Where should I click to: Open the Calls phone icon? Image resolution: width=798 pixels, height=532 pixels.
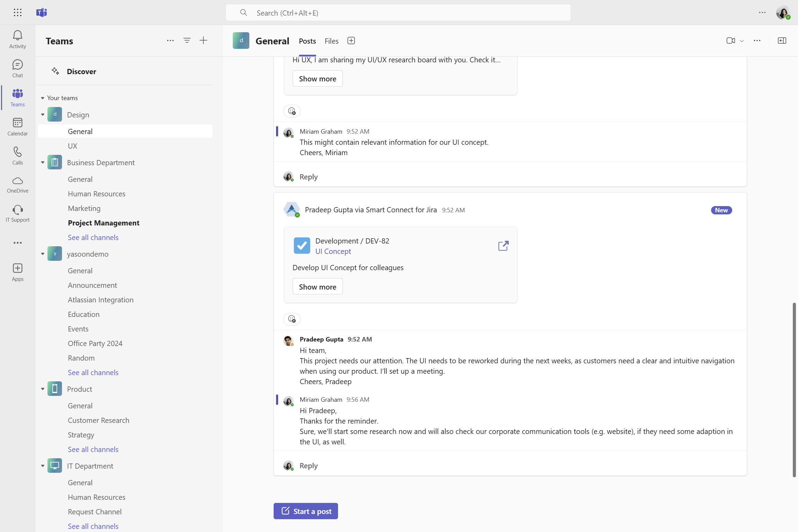click(x=17, y=156)
